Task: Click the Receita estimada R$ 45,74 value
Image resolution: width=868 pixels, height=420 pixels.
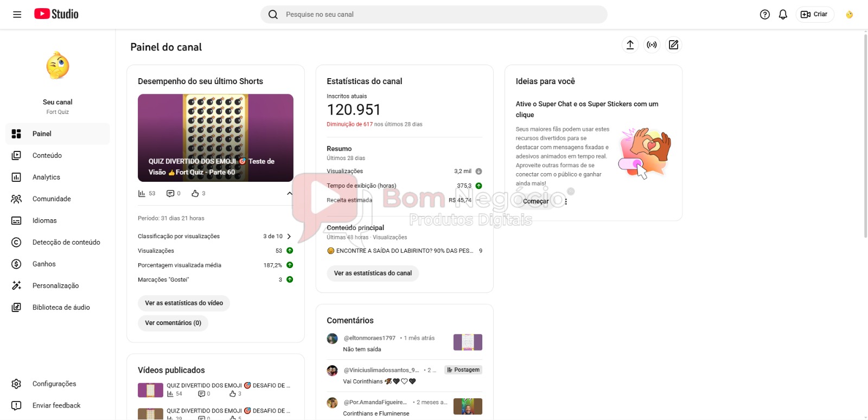Action: tap(460, 200)
